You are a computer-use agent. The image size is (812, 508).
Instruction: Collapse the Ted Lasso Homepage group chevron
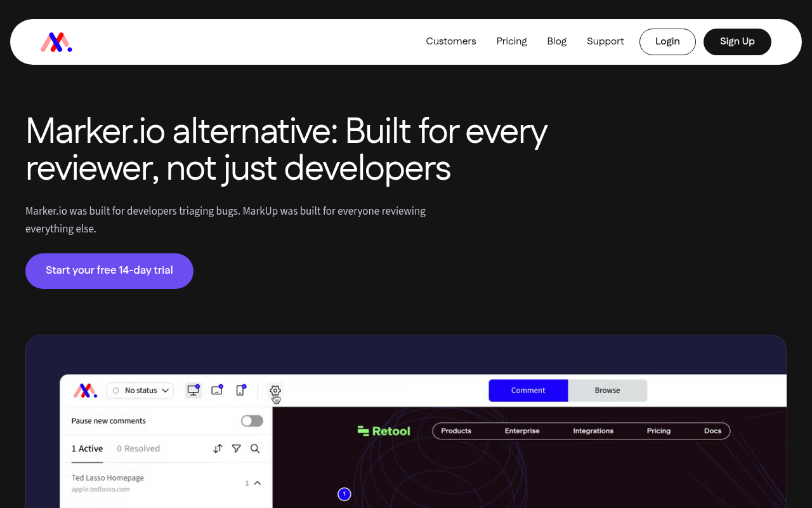click(x=258, y=483)
